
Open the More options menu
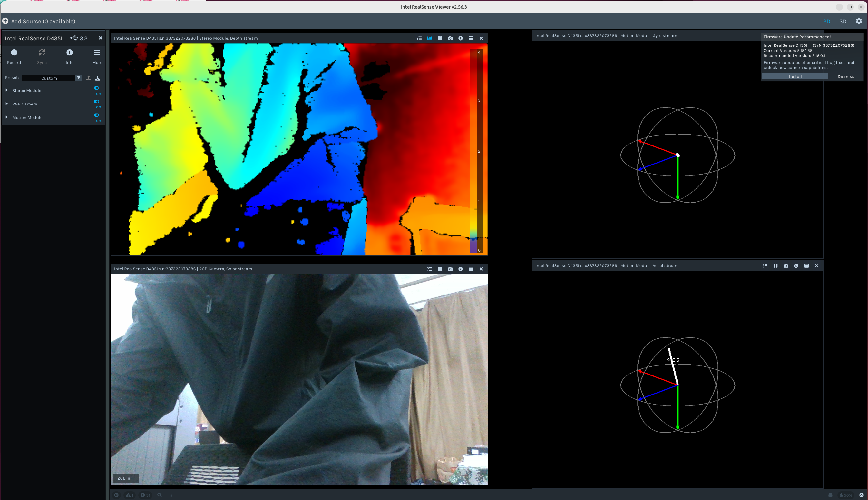(97, 57)
